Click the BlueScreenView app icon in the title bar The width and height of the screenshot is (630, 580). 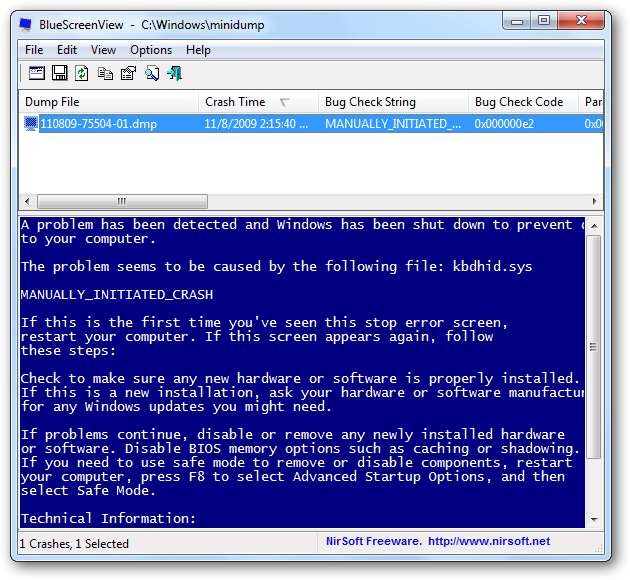pos(28,22)
